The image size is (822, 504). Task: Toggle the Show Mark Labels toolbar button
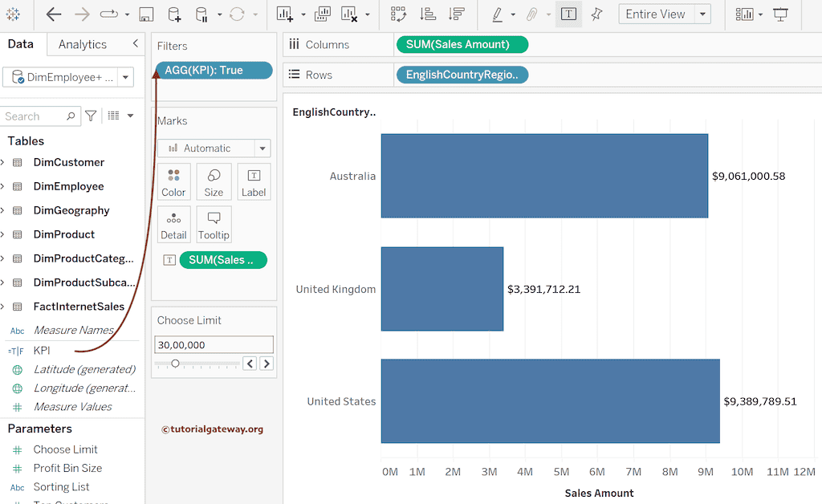(x=569, y=14)
